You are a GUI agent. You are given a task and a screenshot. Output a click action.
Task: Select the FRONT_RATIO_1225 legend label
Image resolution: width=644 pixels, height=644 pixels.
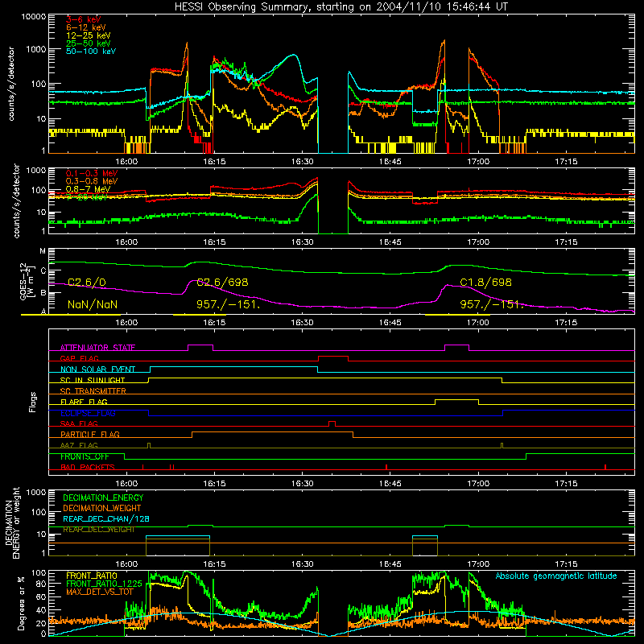click(104, 584)
